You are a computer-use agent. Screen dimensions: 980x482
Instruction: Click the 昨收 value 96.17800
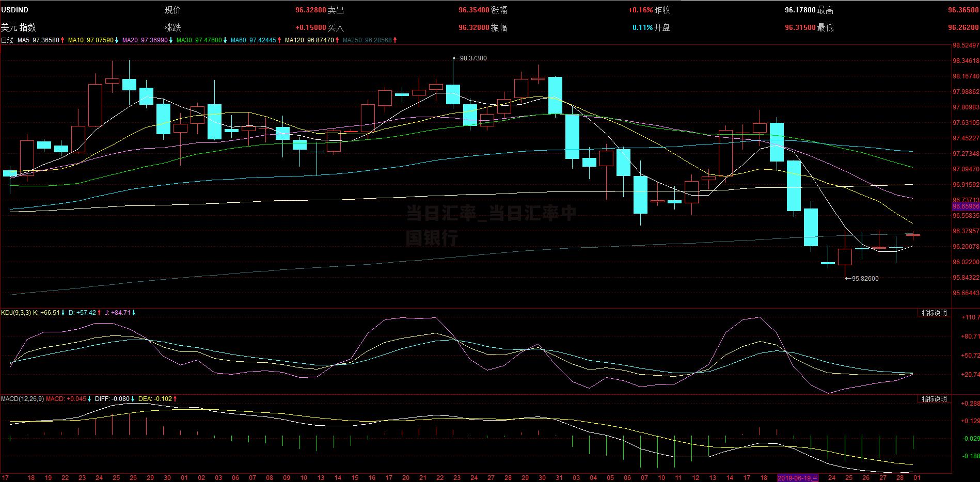pyautogui.click(x=800, y=10)
